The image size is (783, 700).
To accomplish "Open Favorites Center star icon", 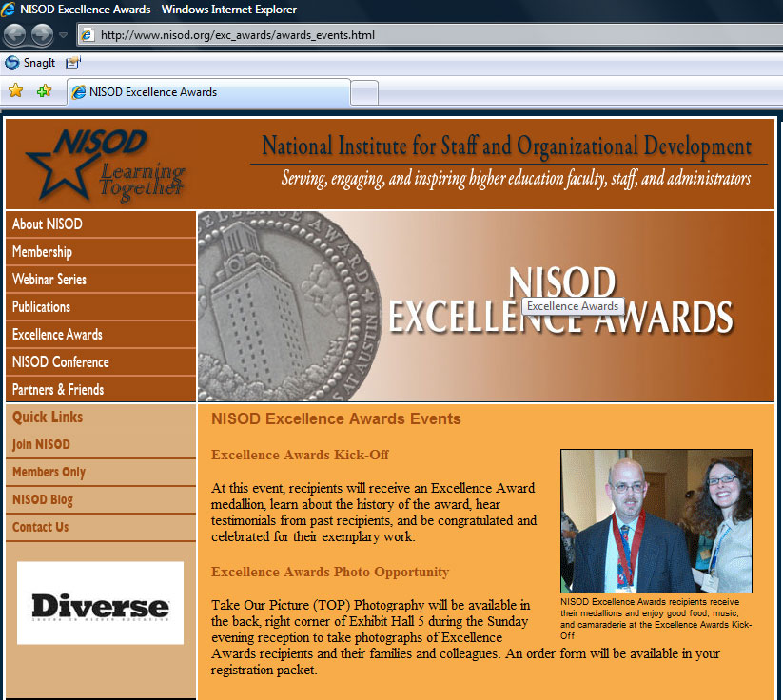I will tap(16, 91).
